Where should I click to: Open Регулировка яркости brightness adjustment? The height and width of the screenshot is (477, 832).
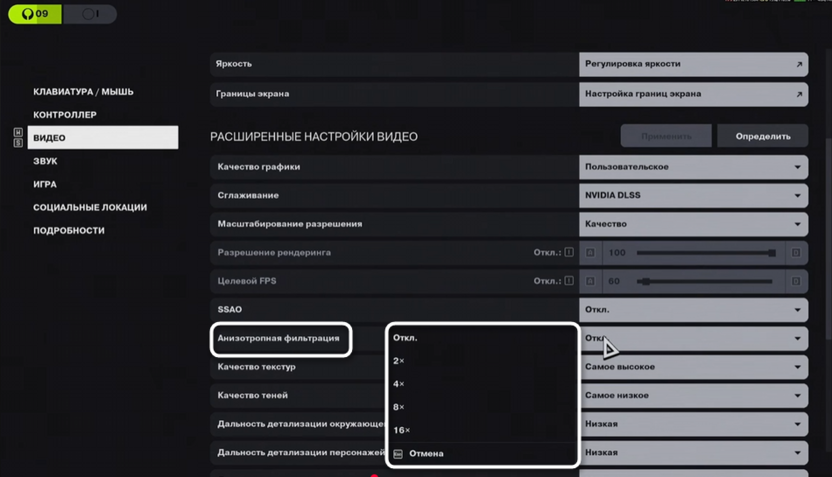pos(694,64)
